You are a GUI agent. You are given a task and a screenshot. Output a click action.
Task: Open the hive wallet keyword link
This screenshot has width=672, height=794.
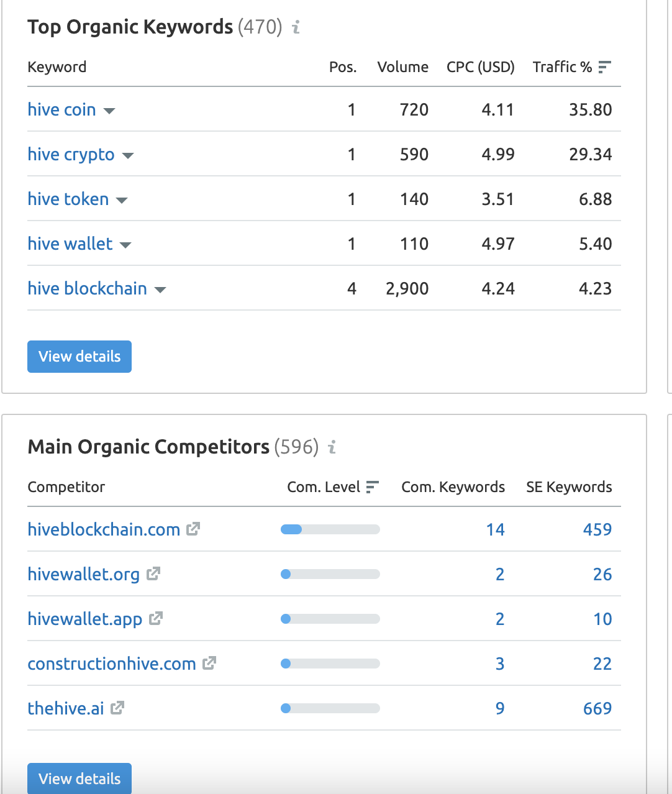(x=70, y=244)
